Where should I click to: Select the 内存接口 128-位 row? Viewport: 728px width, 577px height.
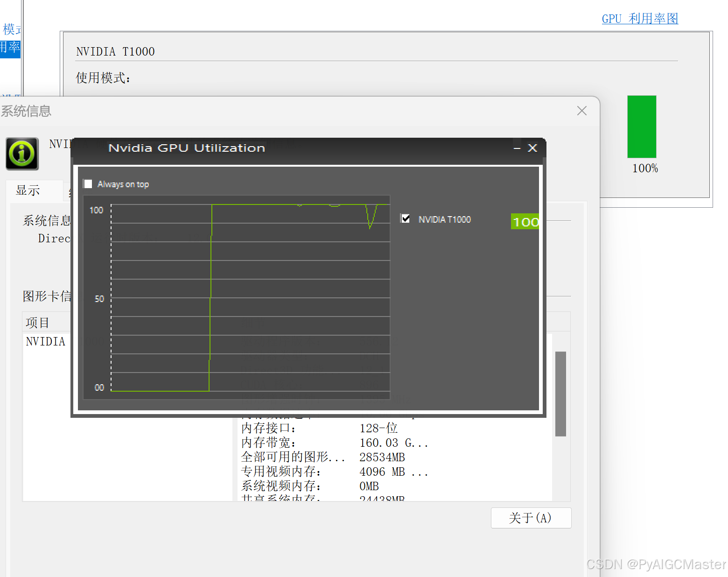[335, 428]
